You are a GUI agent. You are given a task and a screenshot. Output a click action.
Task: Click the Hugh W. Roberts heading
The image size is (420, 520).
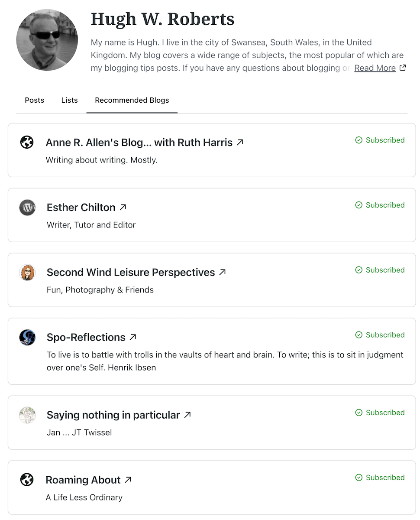coord(162,19)
